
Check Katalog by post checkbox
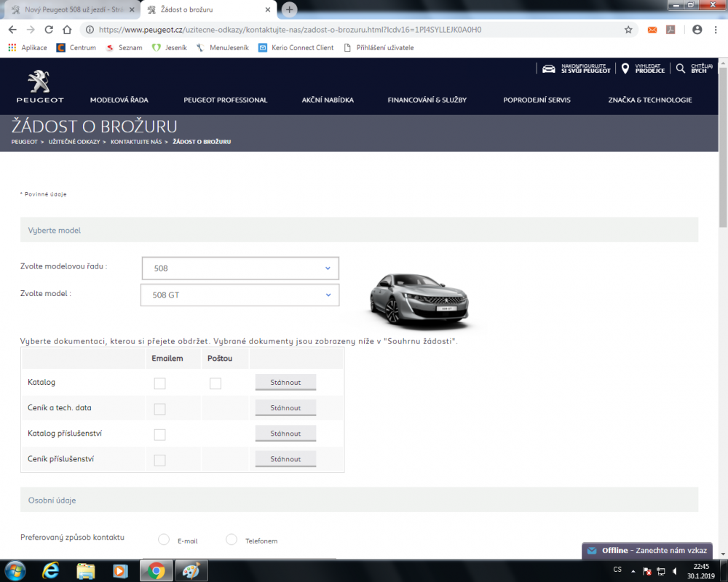pos(215,383)
